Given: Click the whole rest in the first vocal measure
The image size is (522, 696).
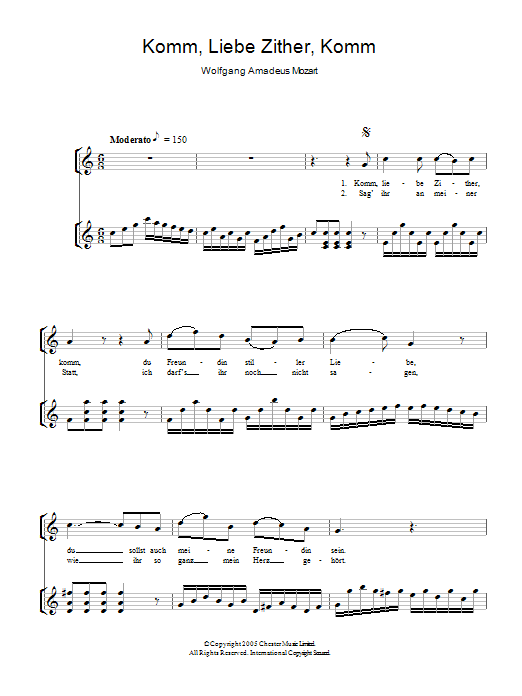Looking at the screenshot, I should click(150, 158).
